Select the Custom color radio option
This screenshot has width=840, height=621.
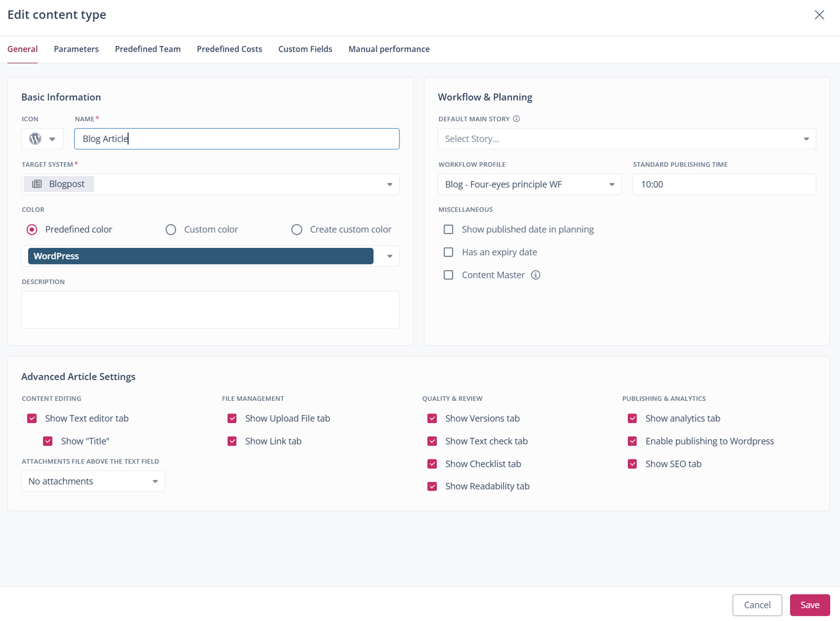pos(171,229)
